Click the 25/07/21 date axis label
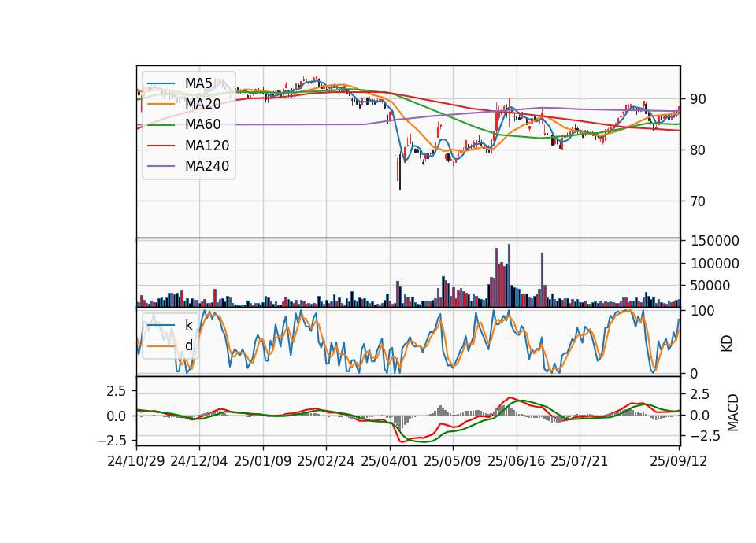 point(580,461)
